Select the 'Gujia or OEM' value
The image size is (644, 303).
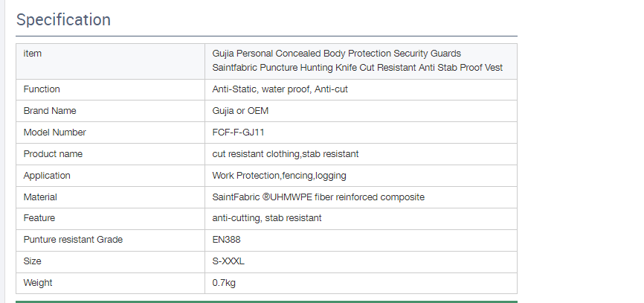[240, 111]
